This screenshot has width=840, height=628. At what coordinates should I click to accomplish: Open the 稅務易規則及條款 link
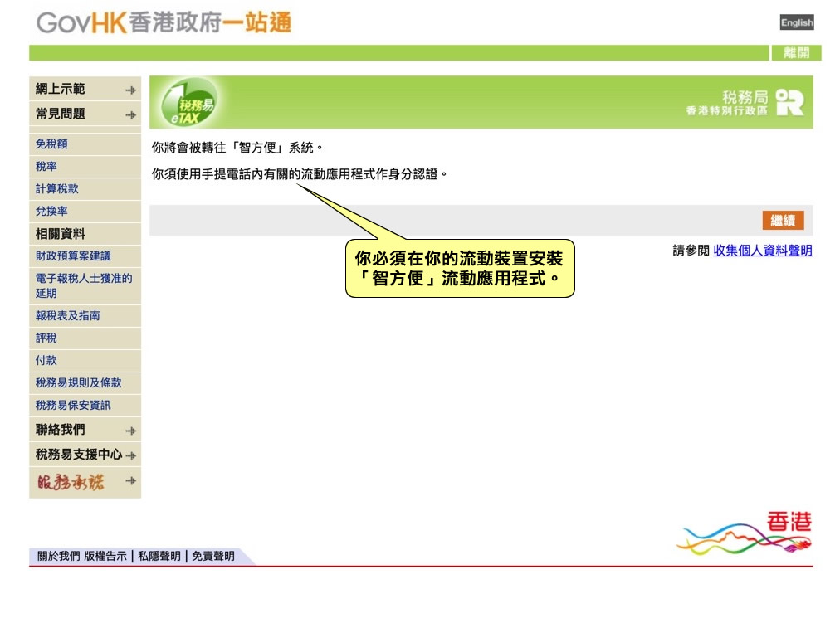click(x=78, y=382)
